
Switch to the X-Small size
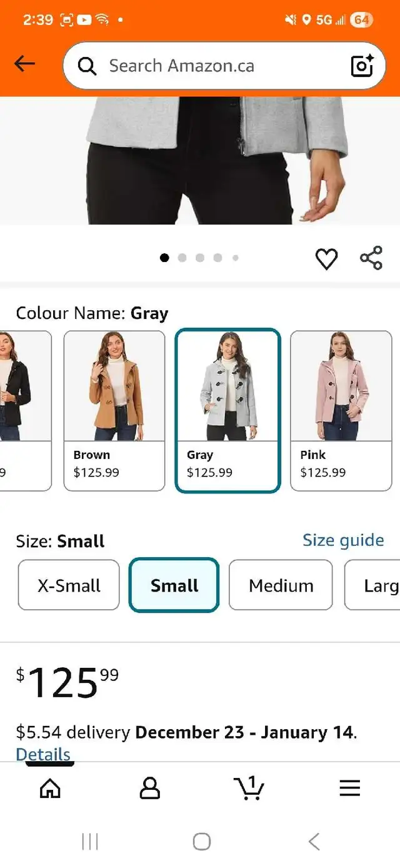coord(68,585)
